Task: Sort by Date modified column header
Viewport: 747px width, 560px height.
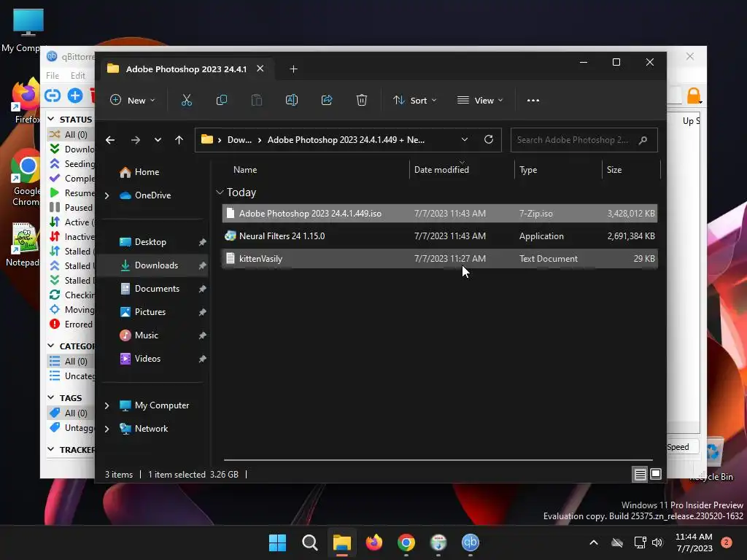Action: click(441, 170)
